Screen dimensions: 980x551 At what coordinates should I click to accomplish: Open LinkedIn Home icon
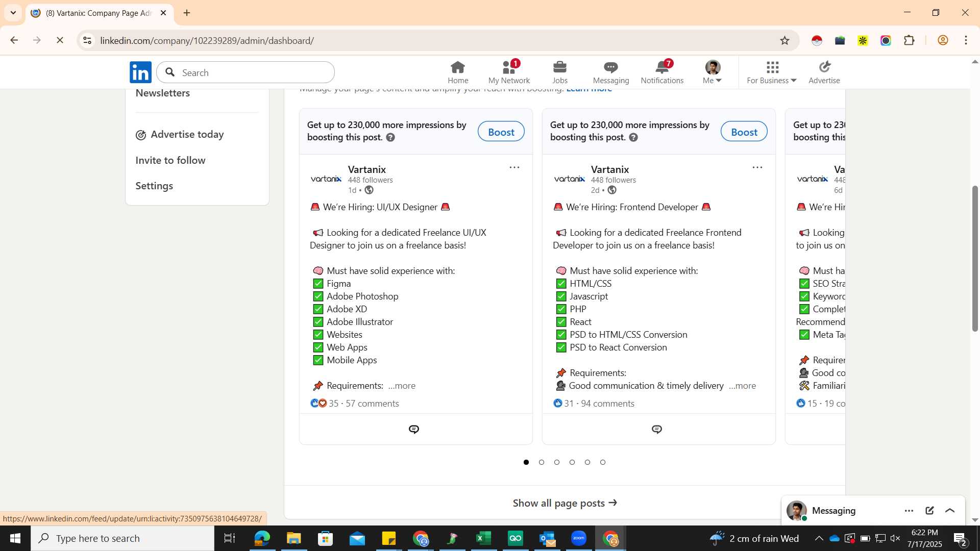pos(458,72)
